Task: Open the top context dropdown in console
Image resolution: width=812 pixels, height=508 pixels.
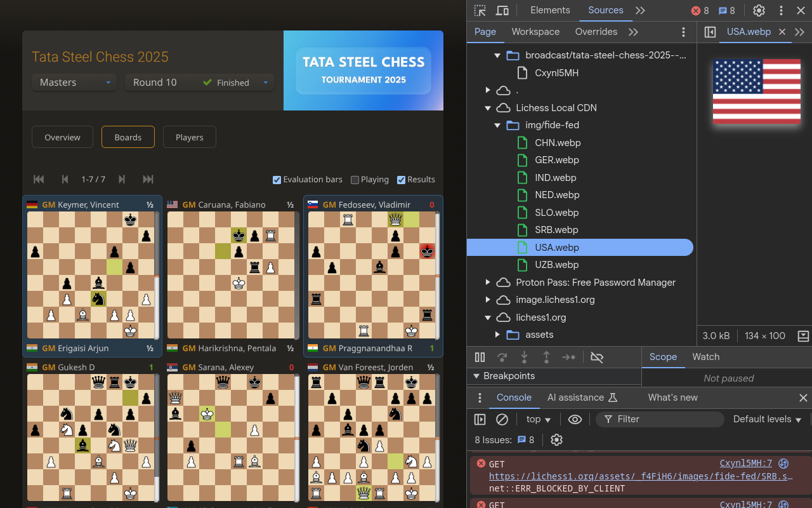Action: 539,419
